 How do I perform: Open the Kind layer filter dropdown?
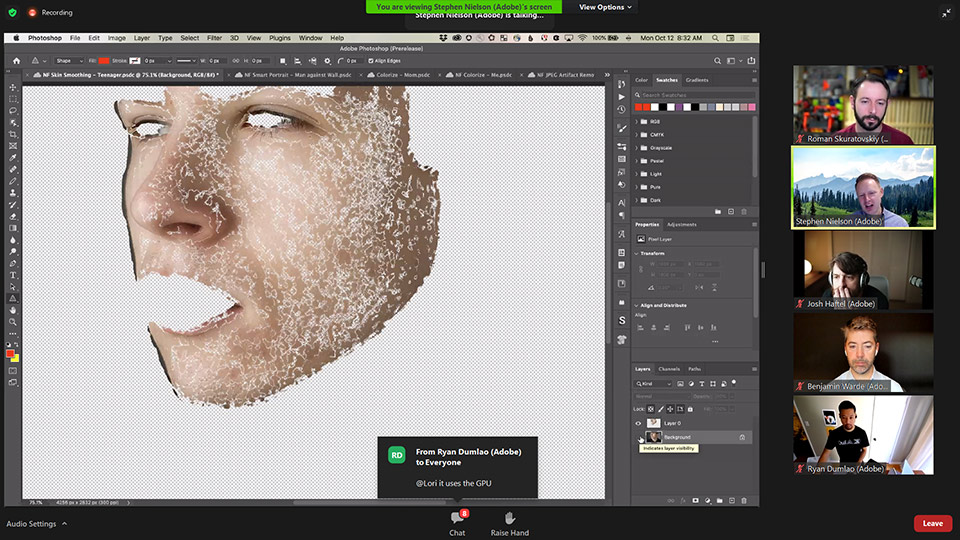point(653,384)
